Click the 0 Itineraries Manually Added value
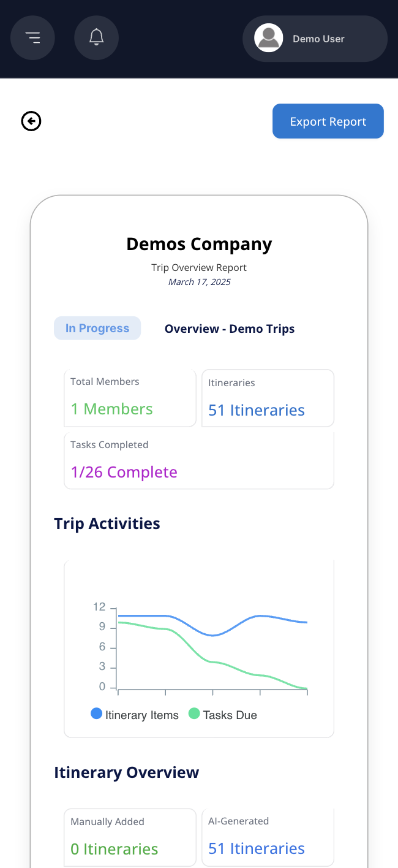Screen dimensions: 398x868 (115, 849)
